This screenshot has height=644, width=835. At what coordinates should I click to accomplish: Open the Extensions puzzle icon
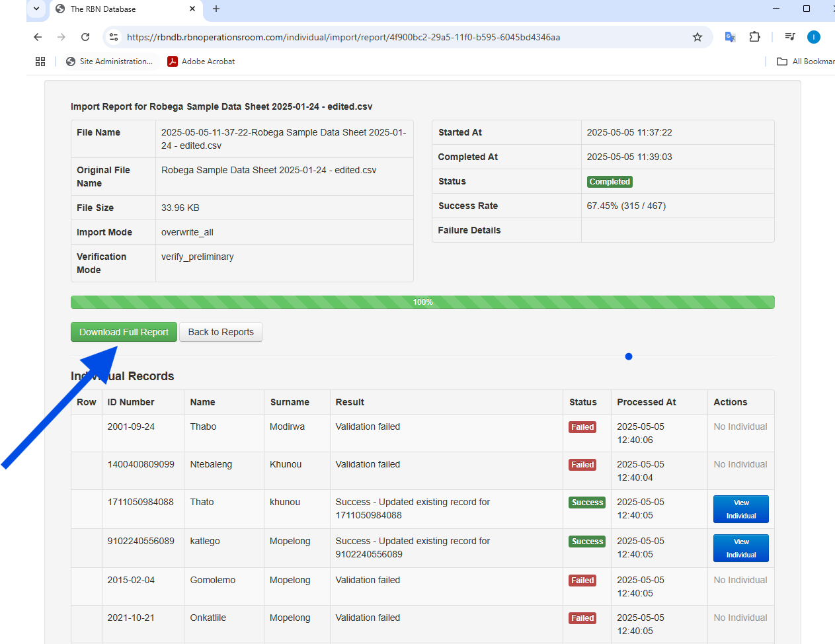click(754, 37)
